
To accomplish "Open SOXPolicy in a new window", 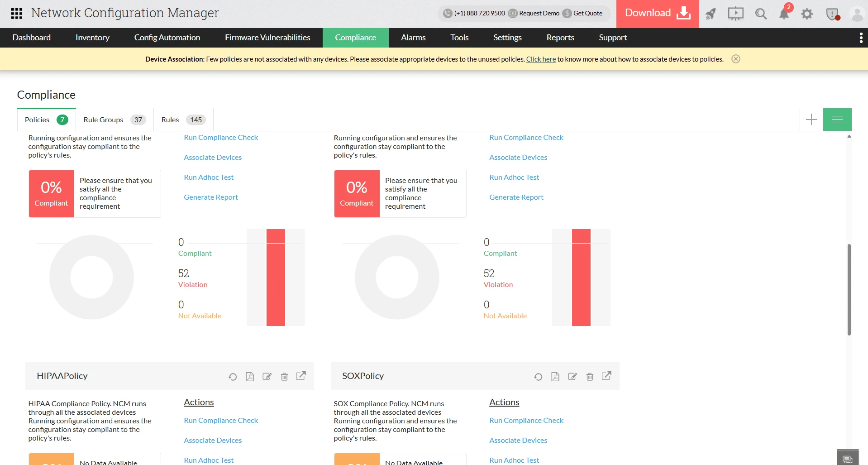I will click(606, 376).
